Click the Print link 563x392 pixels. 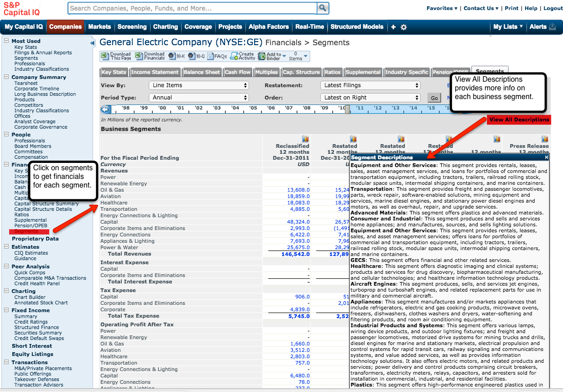pyautogui.click(x=511, y=8)
